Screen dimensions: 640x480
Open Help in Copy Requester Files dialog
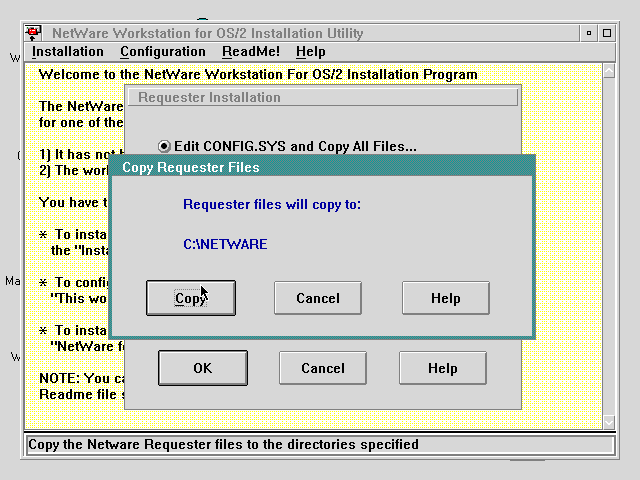pos(446,298)
